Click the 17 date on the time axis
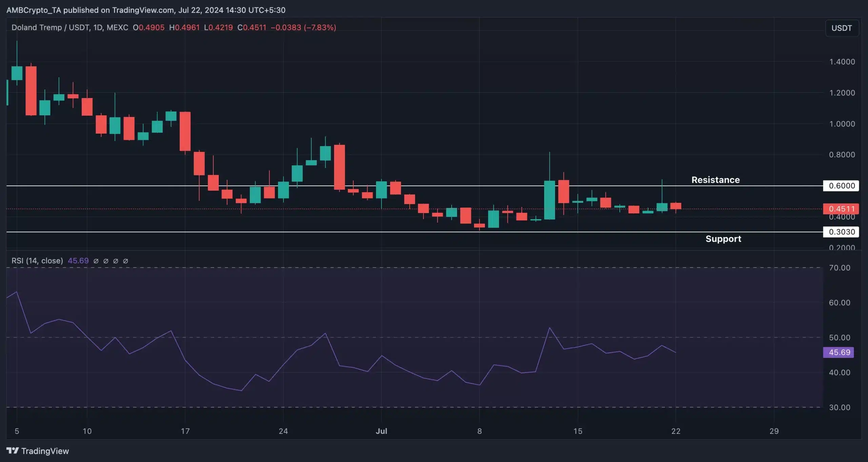Screen dimensions: 868x462 (x=185, y=431)
